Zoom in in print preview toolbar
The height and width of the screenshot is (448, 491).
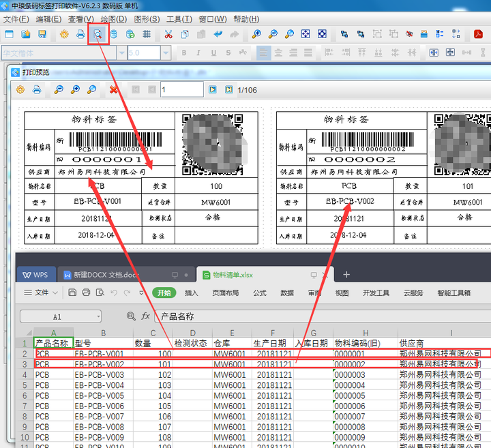coord(75,90)
